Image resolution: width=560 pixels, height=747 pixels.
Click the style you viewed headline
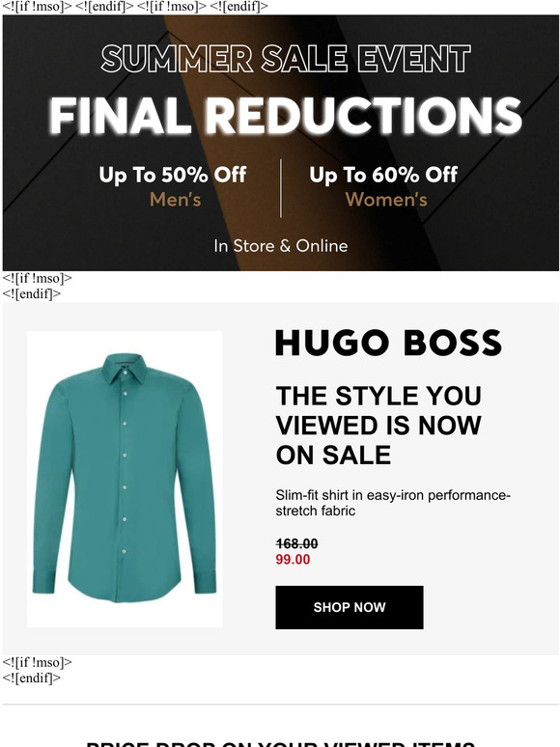[378, 425]
